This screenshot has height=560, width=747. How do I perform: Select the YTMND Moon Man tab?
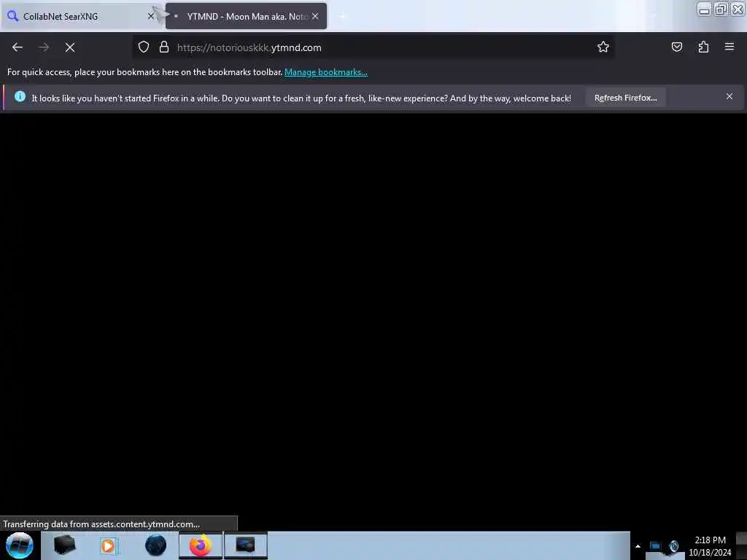click(x=246, y=16)
